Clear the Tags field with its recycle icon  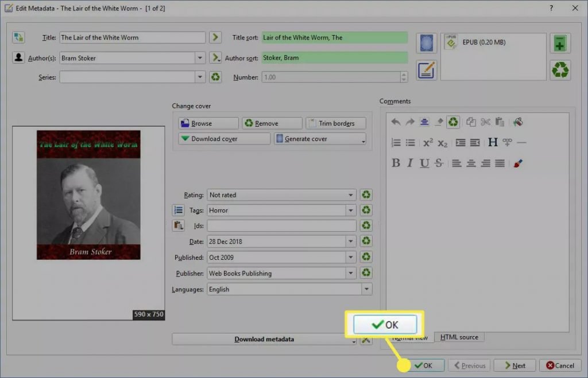(366, 210)
